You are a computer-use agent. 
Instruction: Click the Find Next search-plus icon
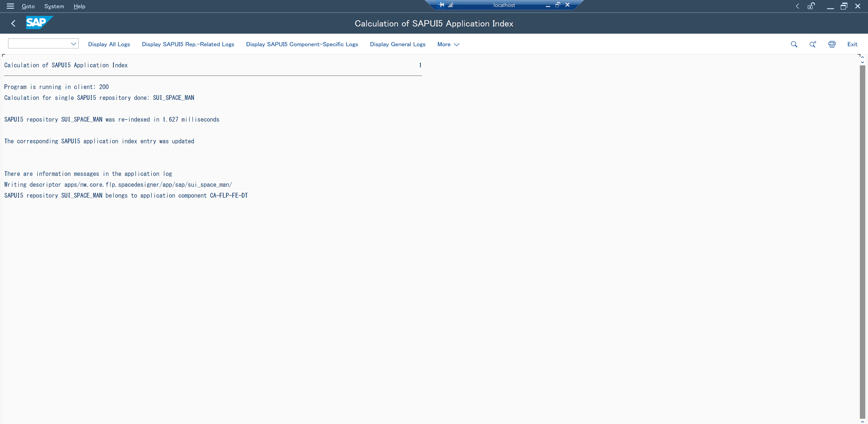point(813,44)
